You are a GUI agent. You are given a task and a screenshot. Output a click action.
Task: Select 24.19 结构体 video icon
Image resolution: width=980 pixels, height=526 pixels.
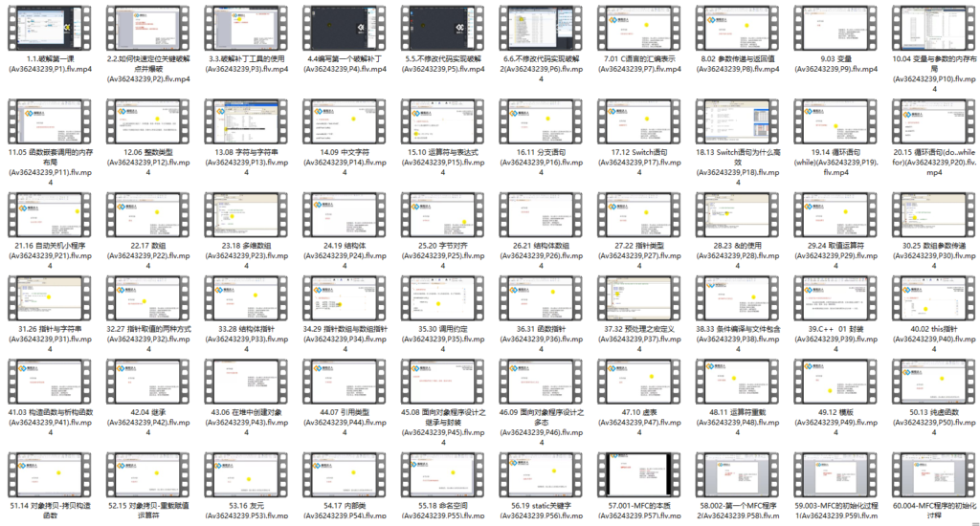tap(345, 215)
